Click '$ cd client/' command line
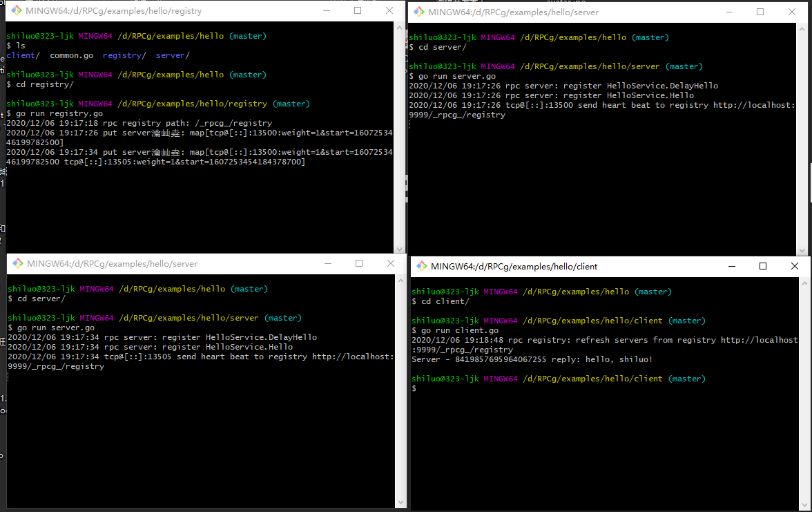812x512 pixels. [x=441, y=301]
